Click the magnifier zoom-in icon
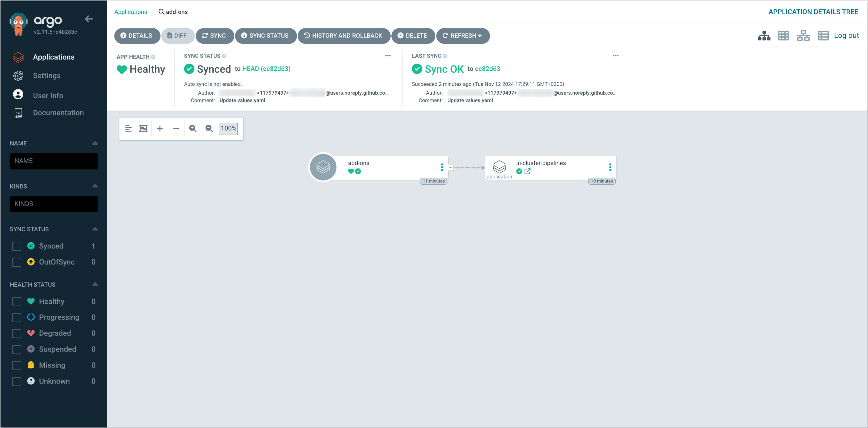 point(193,128)
